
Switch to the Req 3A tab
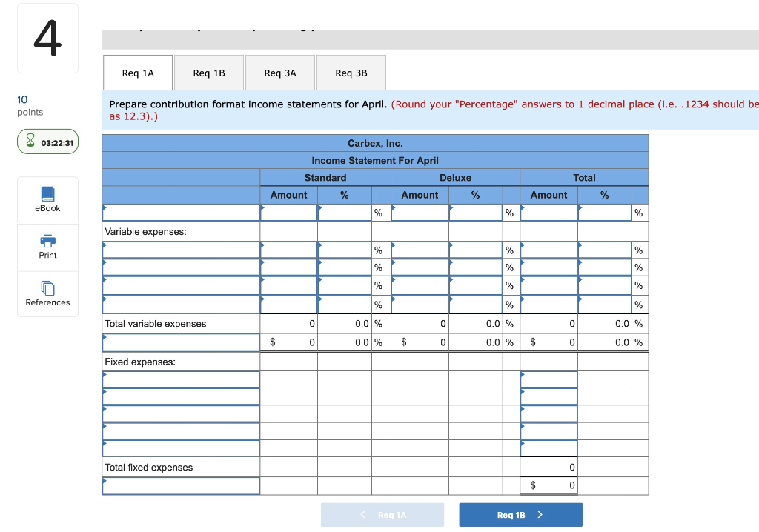click(279, 72)
